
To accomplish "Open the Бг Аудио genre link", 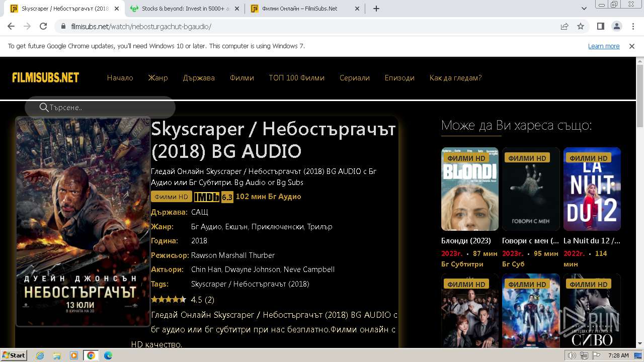I will [206, 226].
